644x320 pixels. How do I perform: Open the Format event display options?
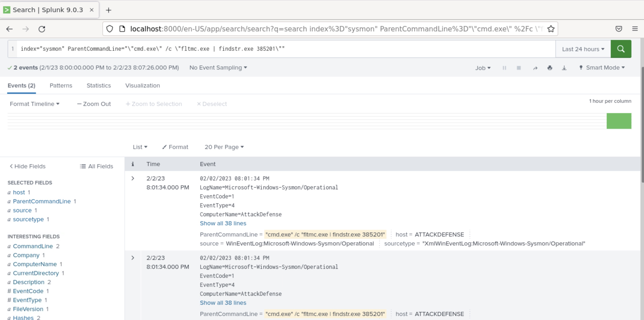tap(175, 147)
